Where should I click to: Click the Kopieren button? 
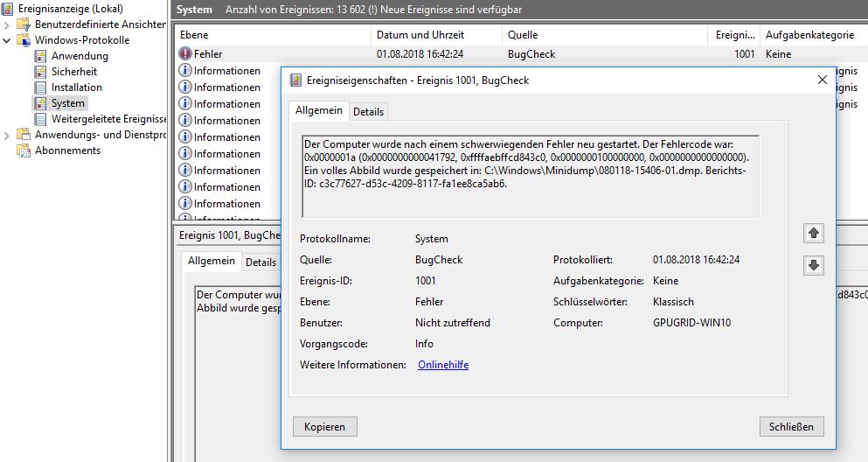(x=324, y=426)
